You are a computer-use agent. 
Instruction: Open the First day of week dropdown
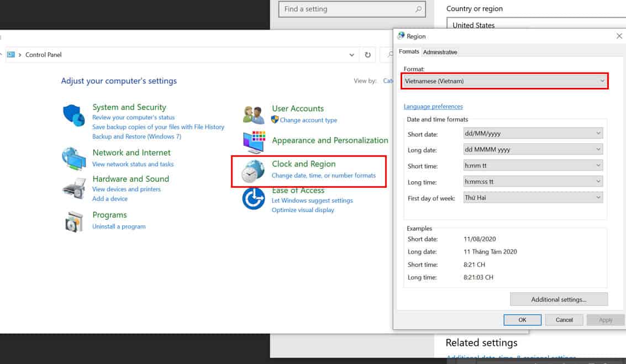tap(533, 198)
